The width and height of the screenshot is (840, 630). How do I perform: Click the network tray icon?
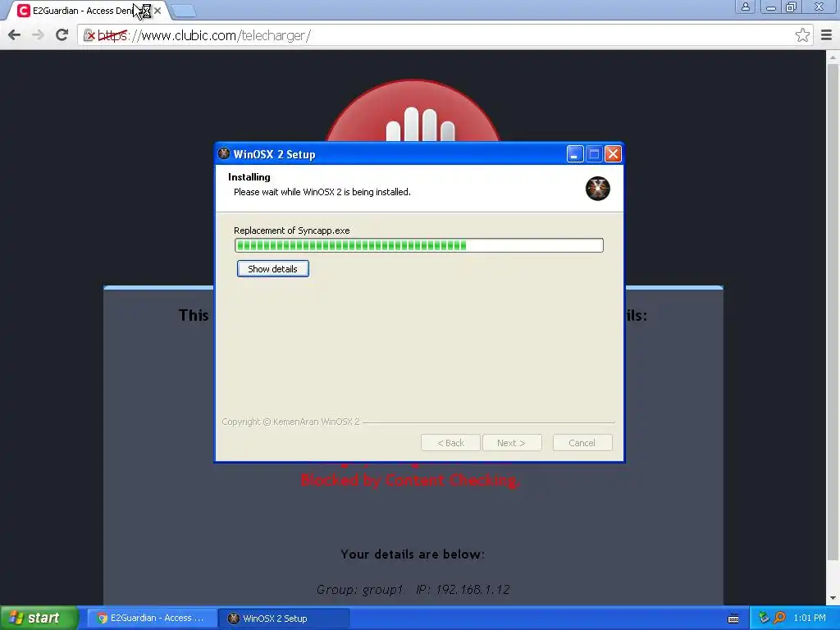tap(764, 619)
